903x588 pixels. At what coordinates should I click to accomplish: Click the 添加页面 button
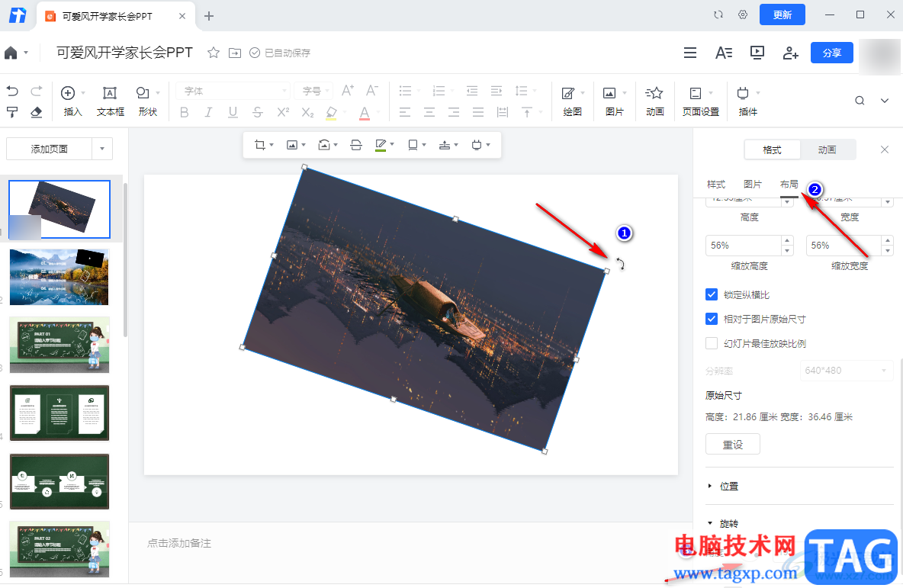(x=49, y=149)
